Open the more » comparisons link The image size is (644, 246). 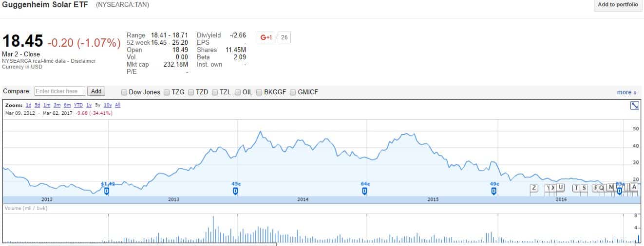tap(627, 92)
